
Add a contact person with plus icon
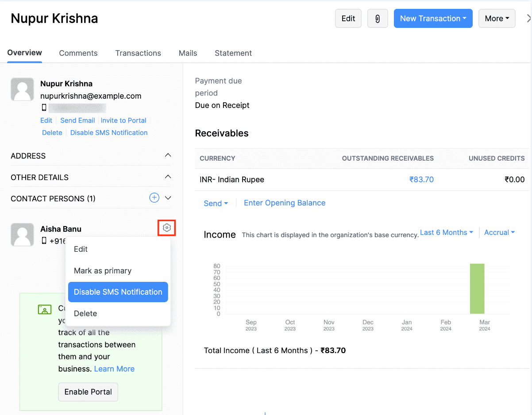point(154,198)
